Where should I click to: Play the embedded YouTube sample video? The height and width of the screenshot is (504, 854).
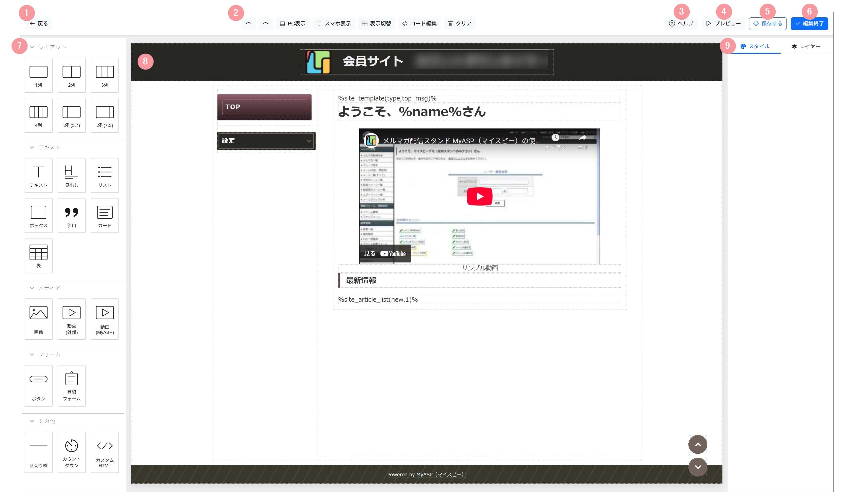click(479, 196)
